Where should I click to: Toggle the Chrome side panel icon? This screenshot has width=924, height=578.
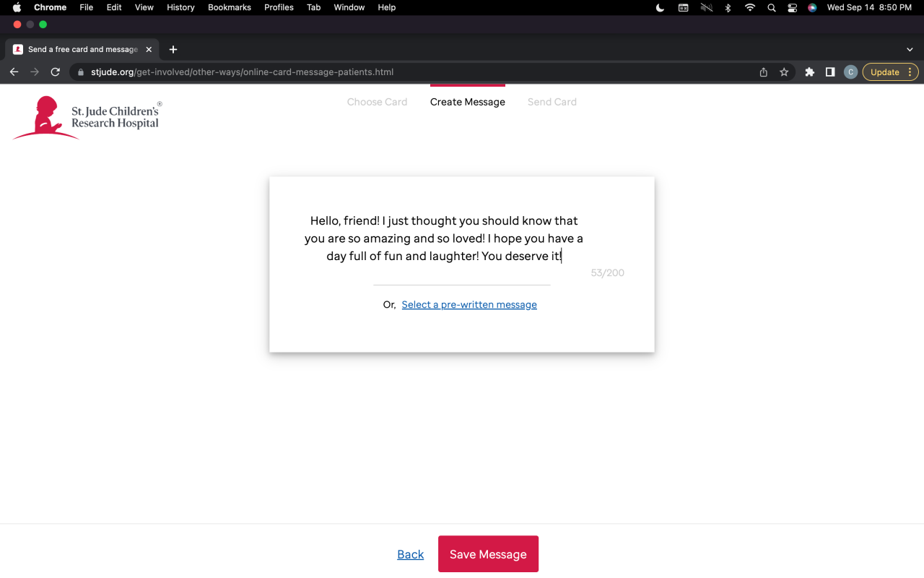coord(830,72)
